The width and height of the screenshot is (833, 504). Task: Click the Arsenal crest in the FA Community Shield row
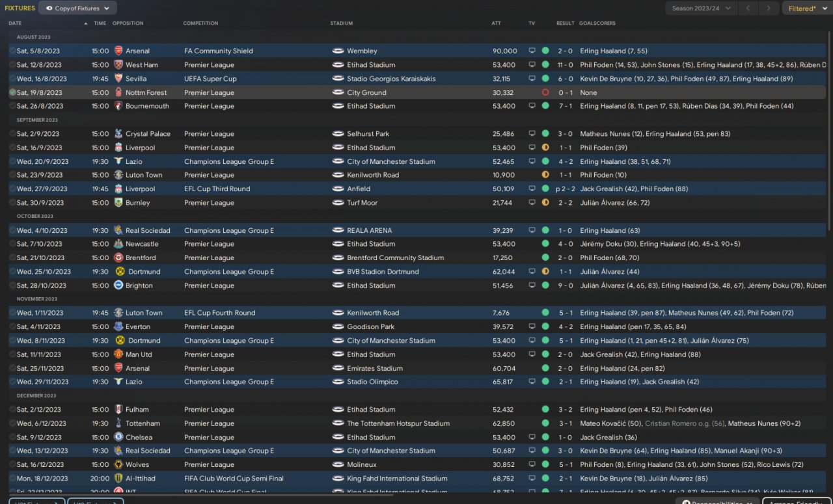[x=118, y=51]
